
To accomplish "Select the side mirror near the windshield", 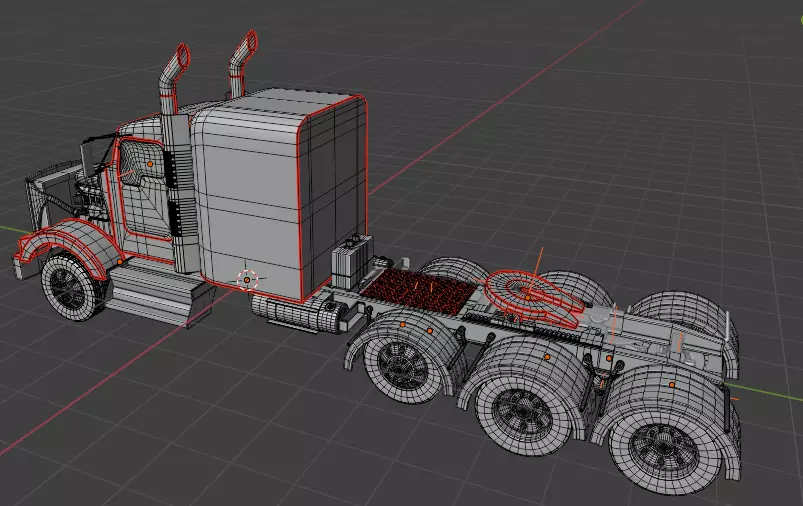I will tap(88, 159).
